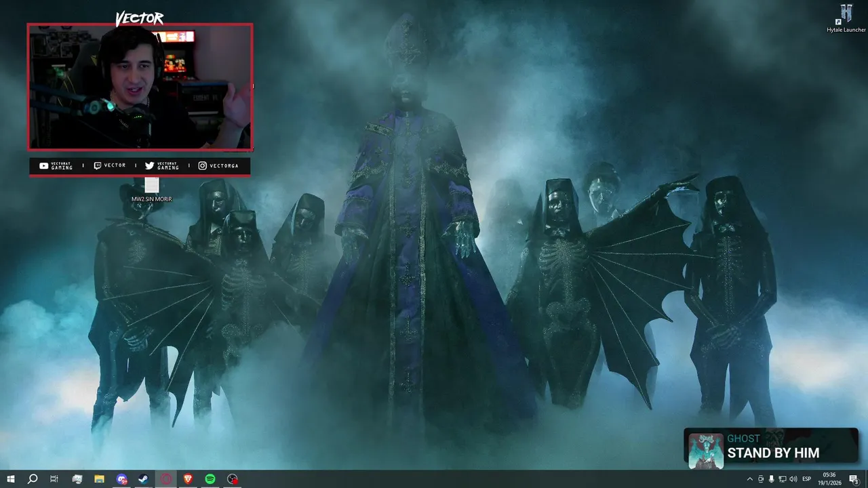The image size is (868, 488).
Task: Click the webcam overlay video
Action: click(x=140, y=87)
